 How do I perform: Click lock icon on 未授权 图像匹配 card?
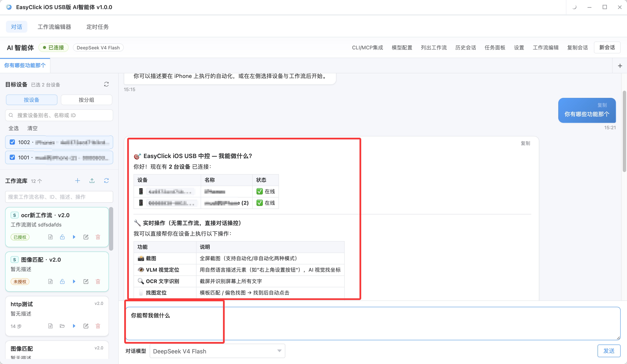tap(62, 281)
